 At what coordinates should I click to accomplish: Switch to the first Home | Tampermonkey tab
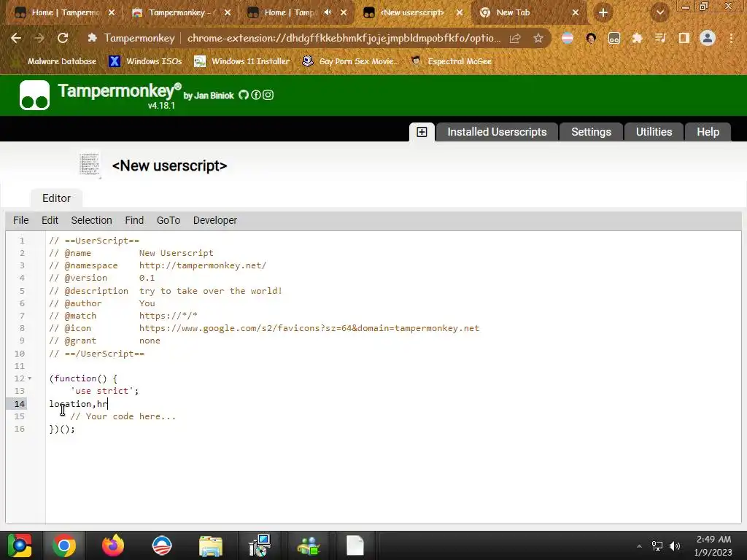coord(65,12)
